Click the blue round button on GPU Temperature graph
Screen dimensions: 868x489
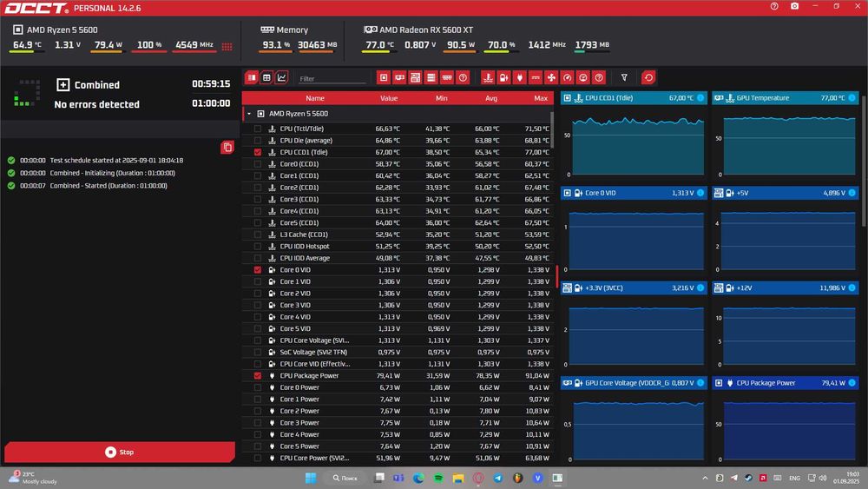(852, 98)
